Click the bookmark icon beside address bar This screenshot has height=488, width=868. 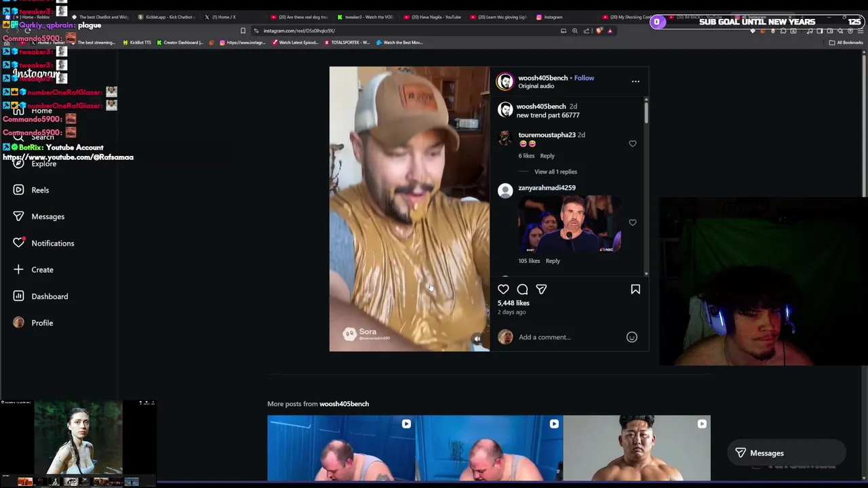point(243,30)
